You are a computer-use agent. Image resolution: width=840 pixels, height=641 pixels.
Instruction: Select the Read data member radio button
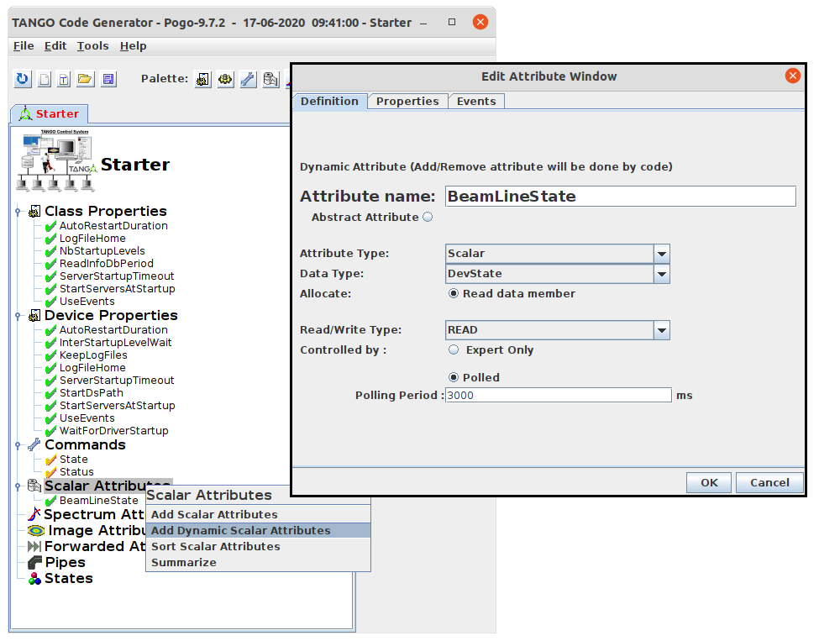coord(454,294)
